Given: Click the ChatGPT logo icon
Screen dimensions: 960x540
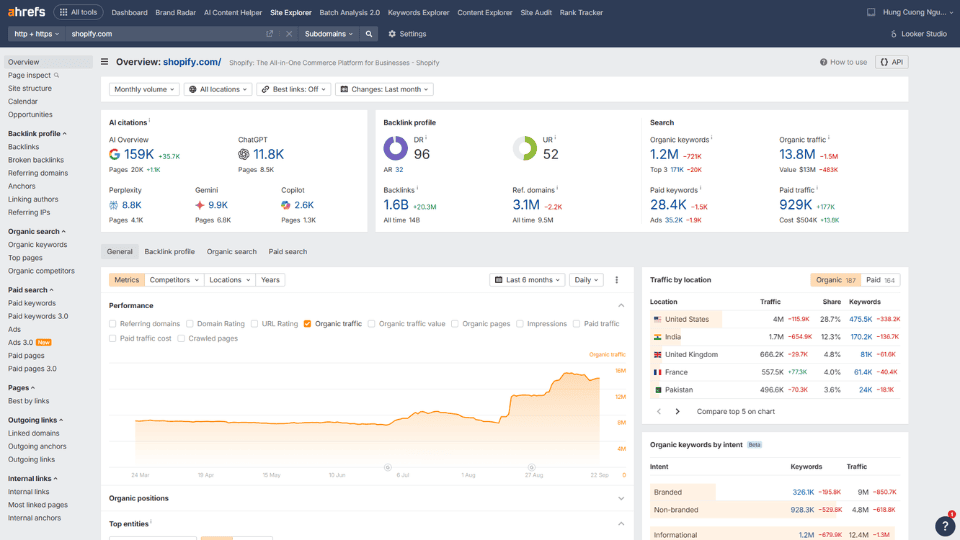Looking at the screenshot, I should (244, 154).
